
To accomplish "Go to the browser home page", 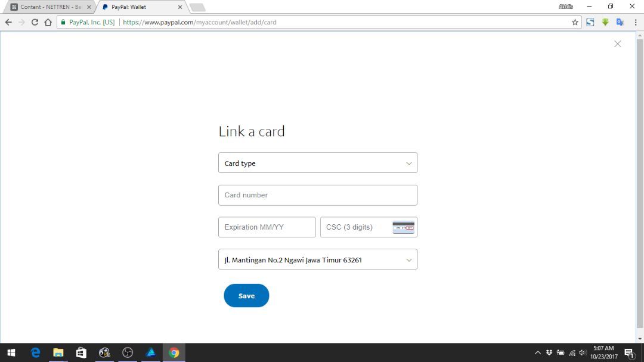I will [48, 22].
